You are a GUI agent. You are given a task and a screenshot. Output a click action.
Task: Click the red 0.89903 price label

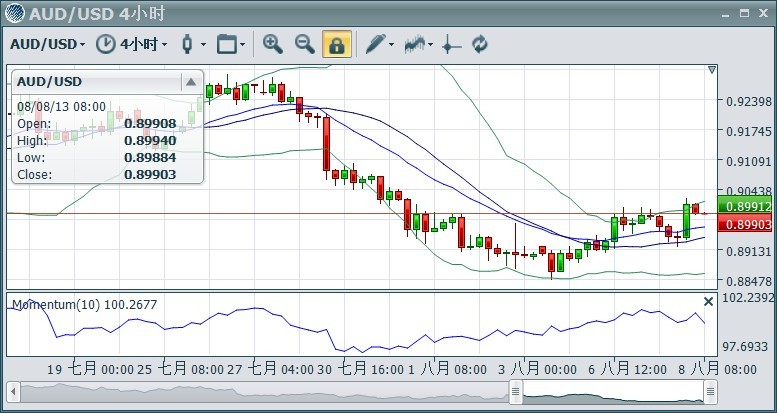745,224
